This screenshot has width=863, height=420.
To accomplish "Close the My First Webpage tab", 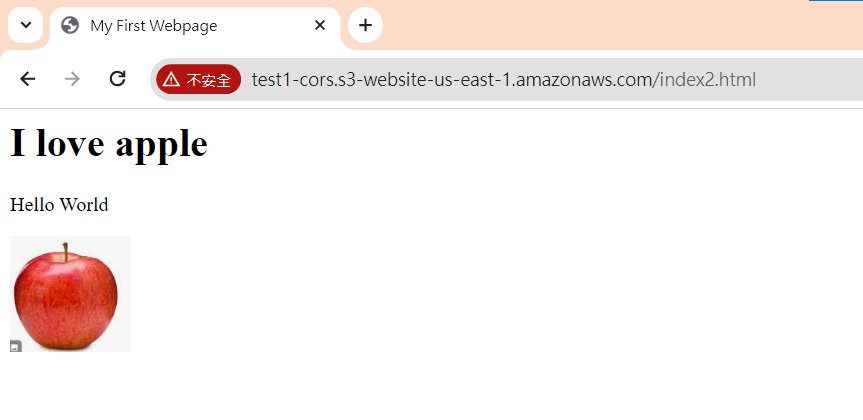I will tap(320, 25).
